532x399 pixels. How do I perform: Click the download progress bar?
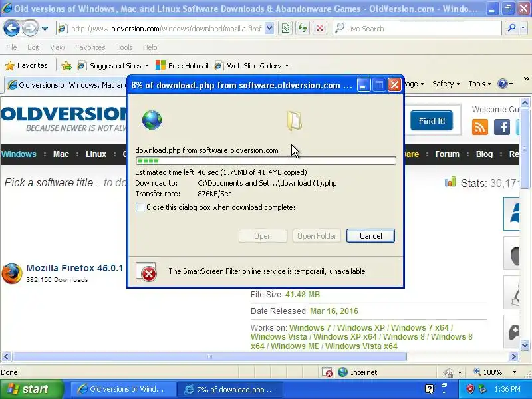(265, 160)
